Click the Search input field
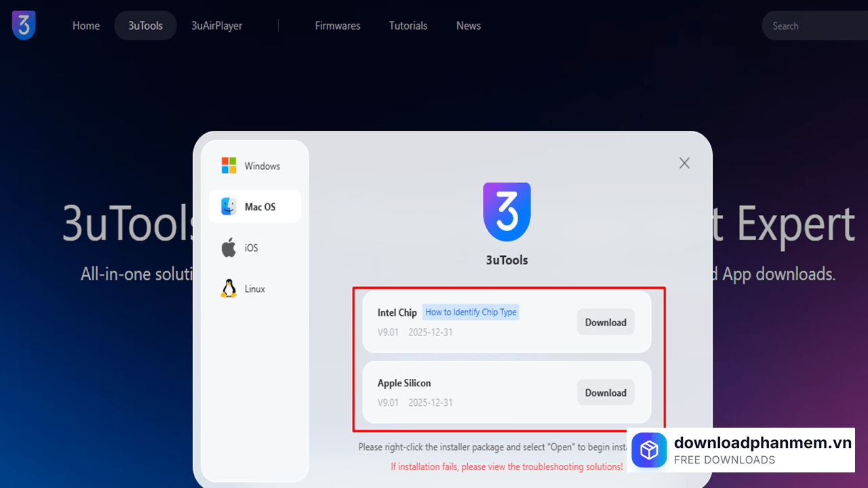Viewport: 868px width, 488px height. pyautogui.click(x=814, y=26)
